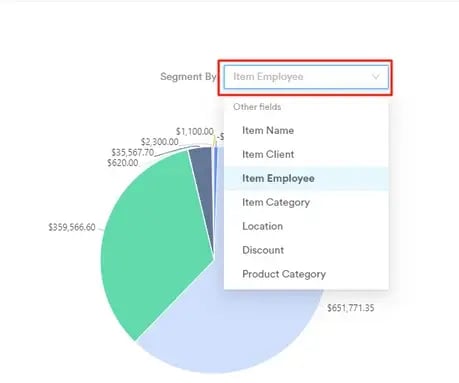Open the Segment By dropdown field

click(306, 77)
